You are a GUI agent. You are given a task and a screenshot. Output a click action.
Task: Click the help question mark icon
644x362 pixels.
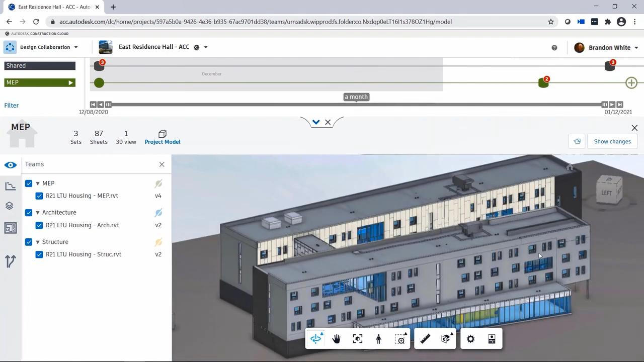554,48
